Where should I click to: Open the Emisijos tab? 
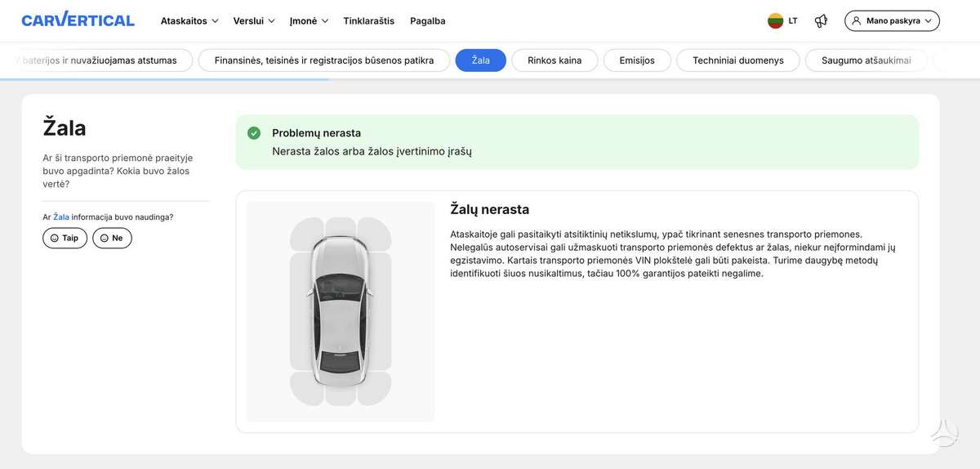(637, 60)
